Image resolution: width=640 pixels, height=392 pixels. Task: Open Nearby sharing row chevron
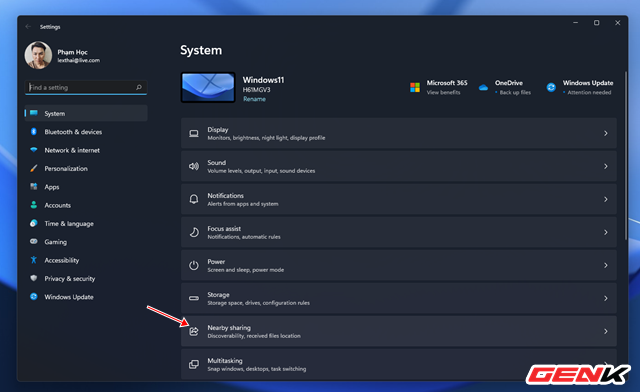(606, 332)
